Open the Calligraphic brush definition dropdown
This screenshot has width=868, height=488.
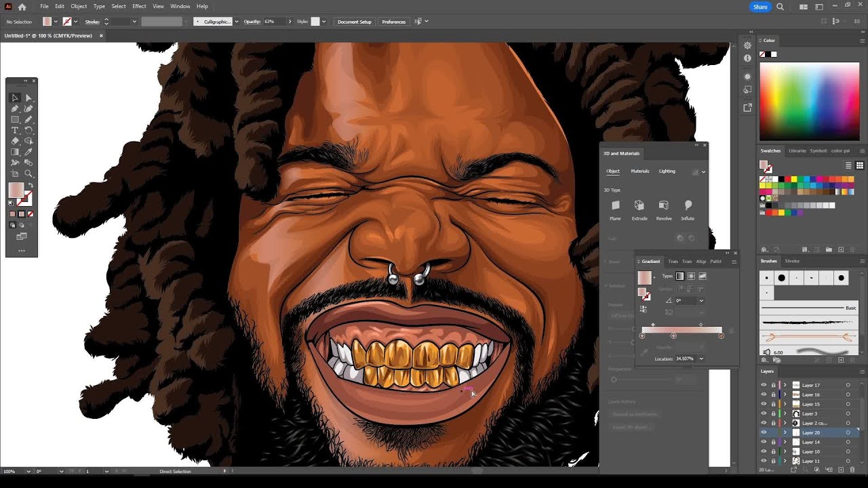point(236,22)
